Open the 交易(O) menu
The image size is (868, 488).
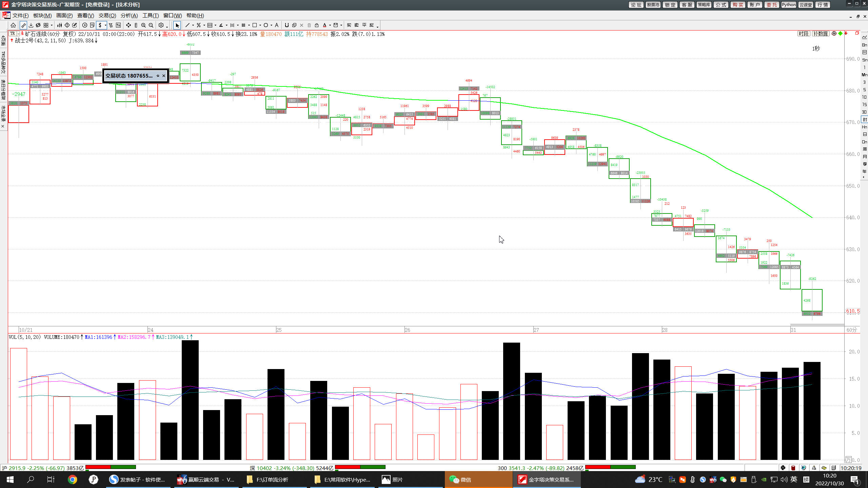(107, 16)
